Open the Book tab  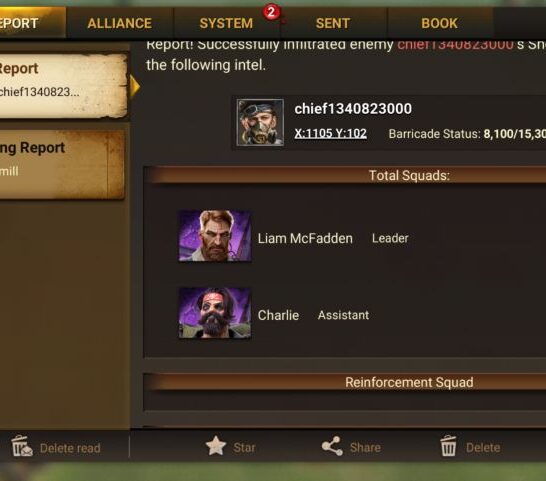439,23
